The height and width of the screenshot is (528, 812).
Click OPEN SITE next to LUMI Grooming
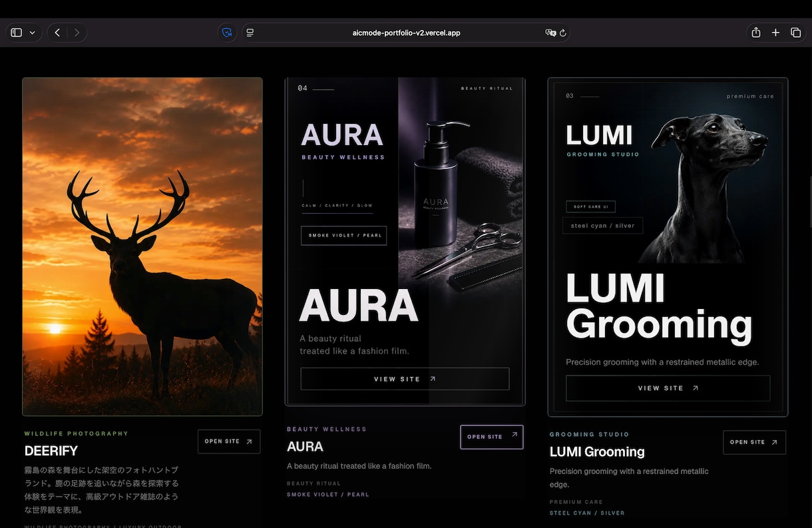click(x=754, y=442)
